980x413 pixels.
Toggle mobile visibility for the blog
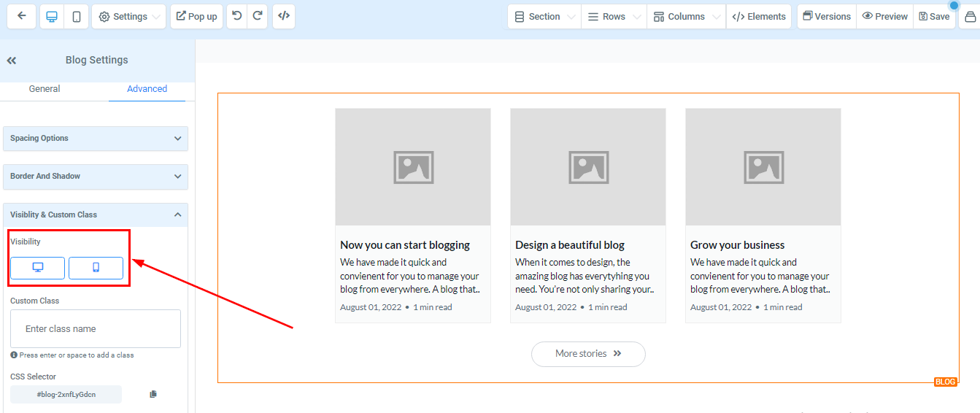96,268
